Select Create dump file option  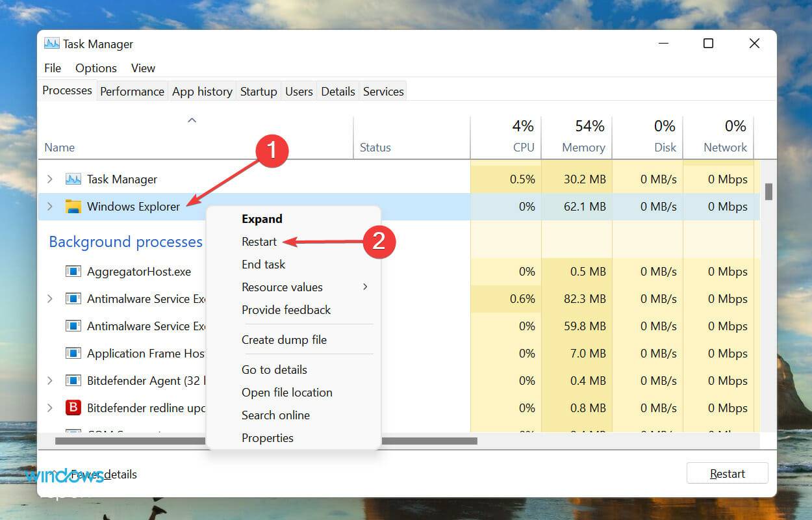pos(285,339)
